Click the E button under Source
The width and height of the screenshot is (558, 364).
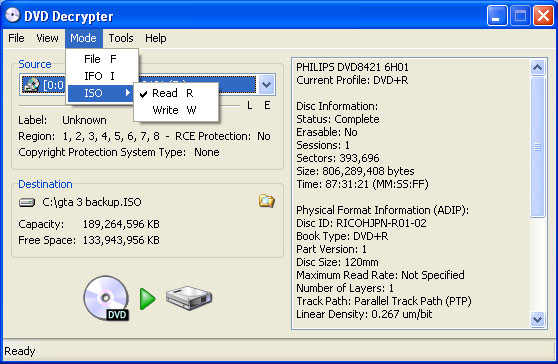[x=267, y=105]
